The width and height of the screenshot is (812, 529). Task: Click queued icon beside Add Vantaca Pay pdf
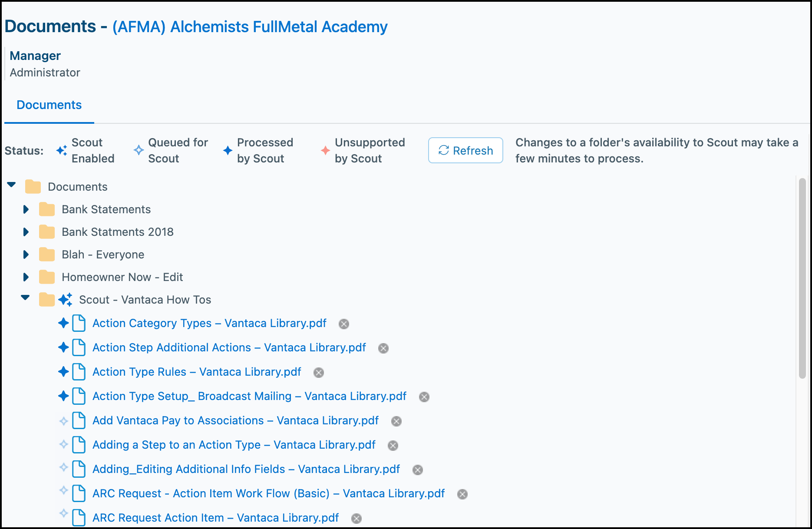click(63, 421)
